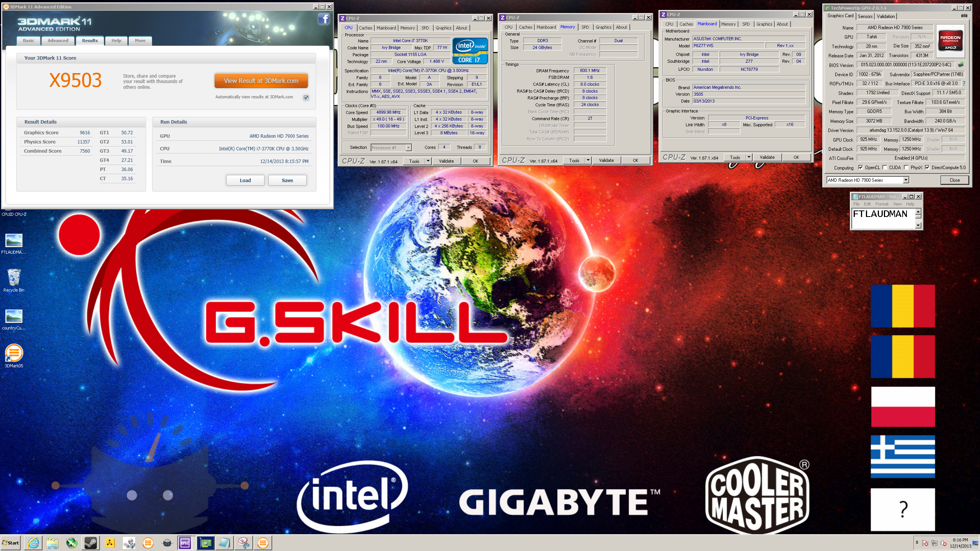
Task: Open the Caches tab in CPU-Z CPU window
Action: (365, 28)
